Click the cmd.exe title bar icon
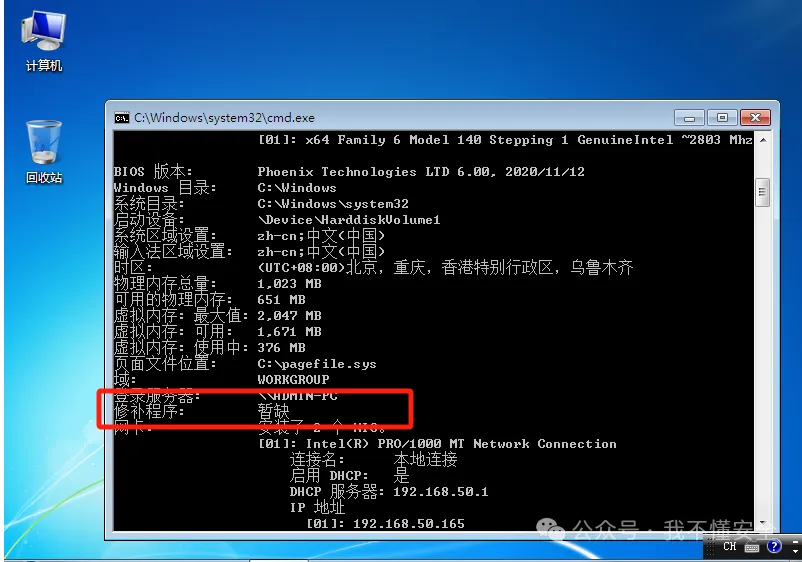 [x=122, y=118]
